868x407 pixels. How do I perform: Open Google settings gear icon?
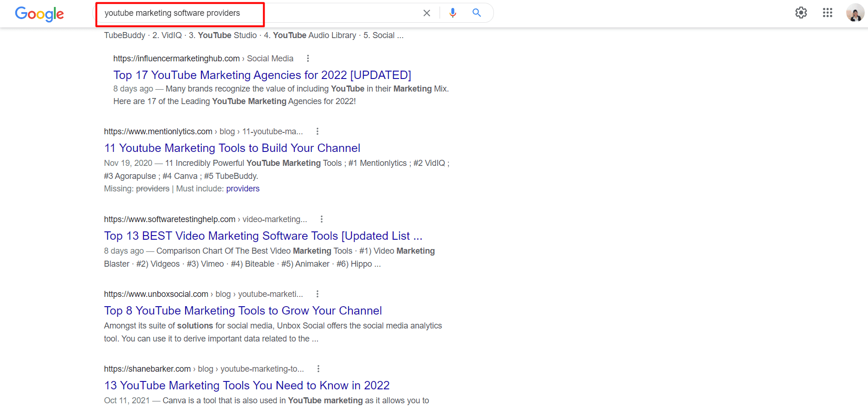(x=801, y=13)
